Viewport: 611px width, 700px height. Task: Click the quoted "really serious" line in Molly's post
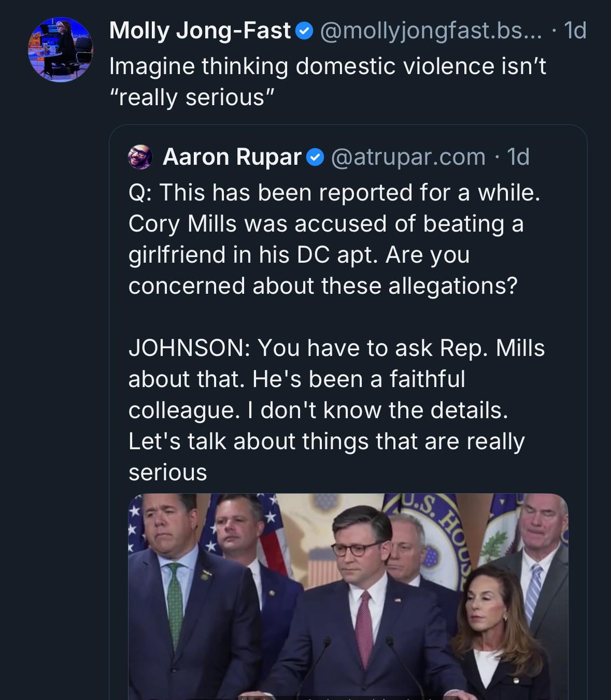pos(191,97)
